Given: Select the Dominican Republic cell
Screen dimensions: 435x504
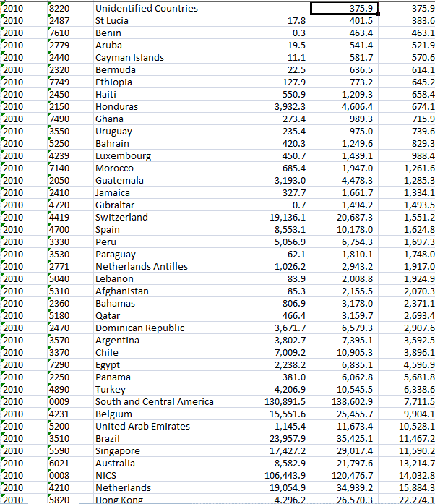Looking at the screenshot, I should [x=139, y=328].
